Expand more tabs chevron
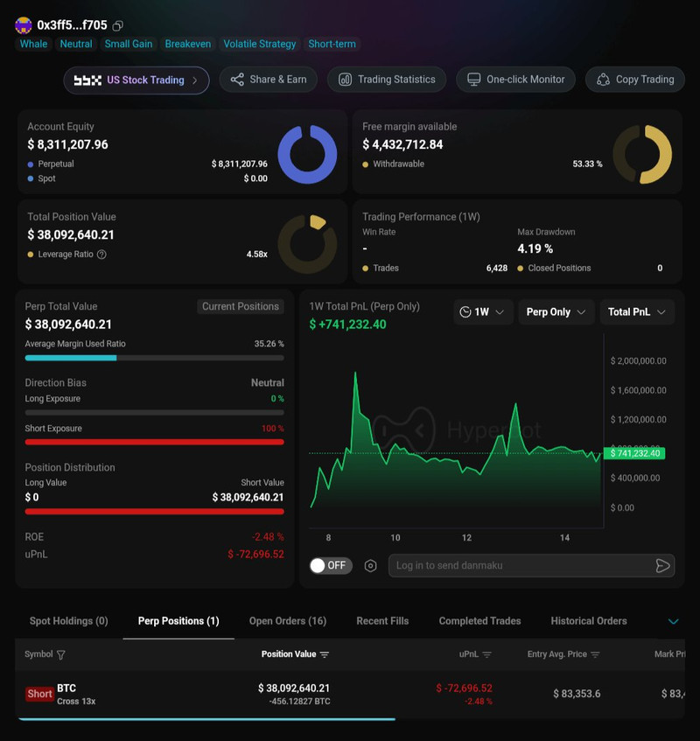Screen dimensions: 700x741 pyautogui.click(x=673, y=621)
